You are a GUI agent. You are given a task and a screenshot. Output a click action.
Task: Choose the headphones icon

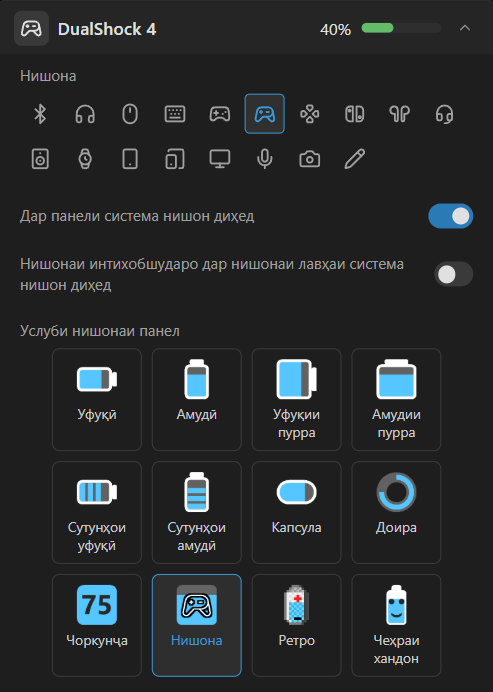tap(85, 114)
